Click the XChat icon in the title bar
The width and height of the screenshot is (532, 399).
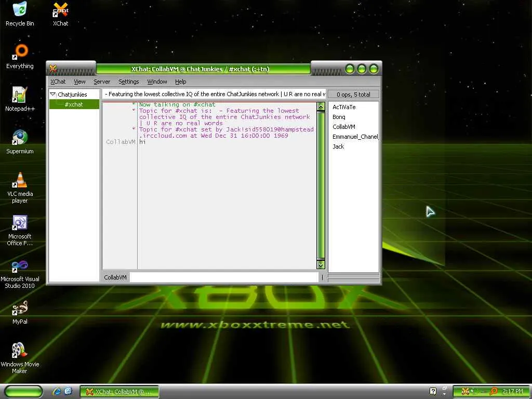(x=53, y=69)
